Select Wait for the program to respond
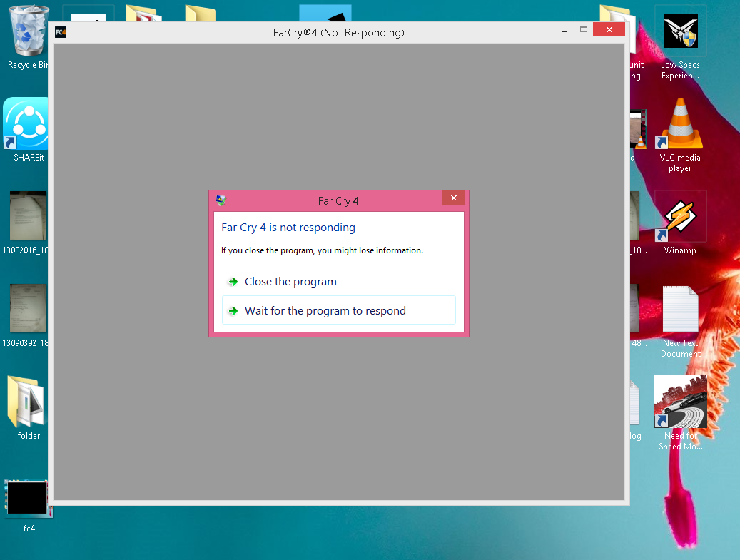Viewport: 740px width, 560px height. (338, 310)
